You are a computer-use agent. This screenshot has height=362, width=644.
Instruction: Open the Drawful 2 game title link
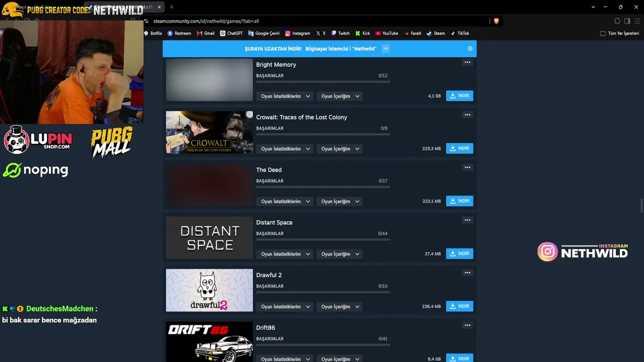click(269, 275)
